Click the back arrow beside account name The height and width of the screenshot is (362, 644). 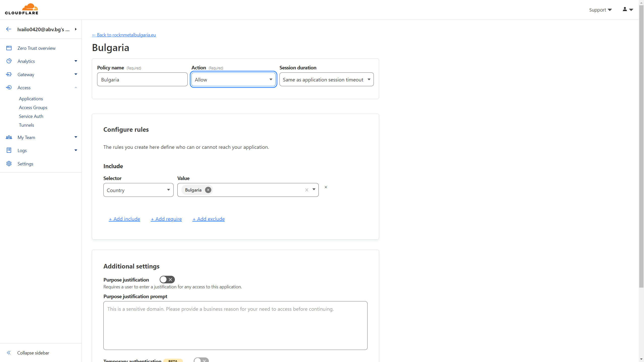coord(9,29)
